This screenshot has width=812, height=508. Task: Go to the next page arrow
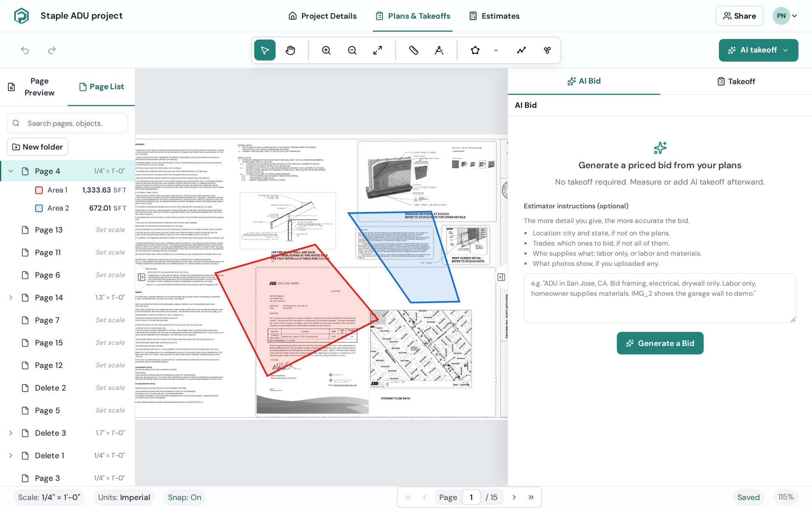click(514, 497)
